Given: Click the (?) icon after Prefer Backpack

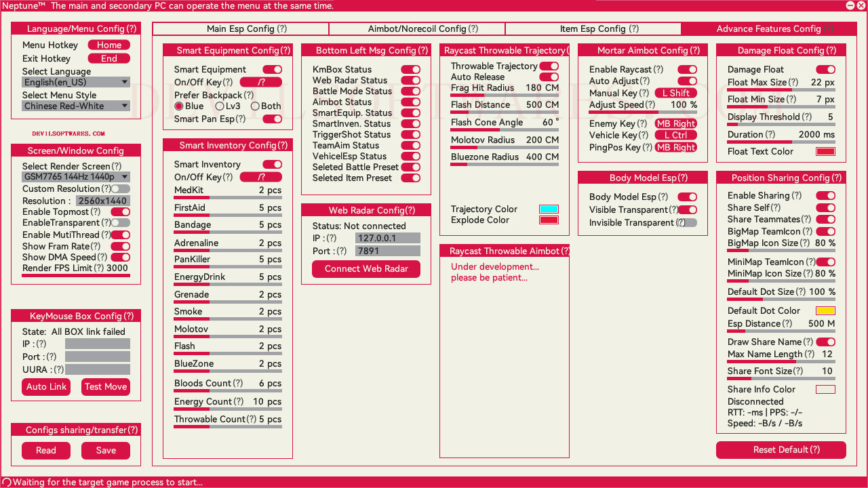Looking at the screenshot, I should pyautogui.click(x=249, y=96).
